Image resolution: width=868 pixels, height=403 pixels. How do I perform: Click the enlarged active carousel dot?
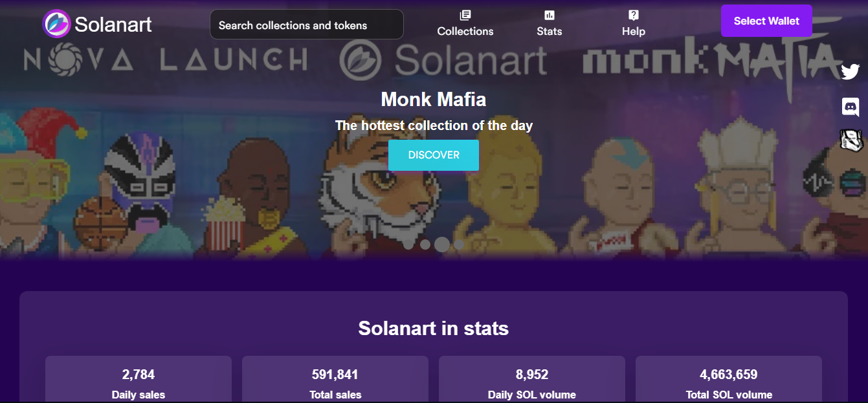[x=442, y=245]
